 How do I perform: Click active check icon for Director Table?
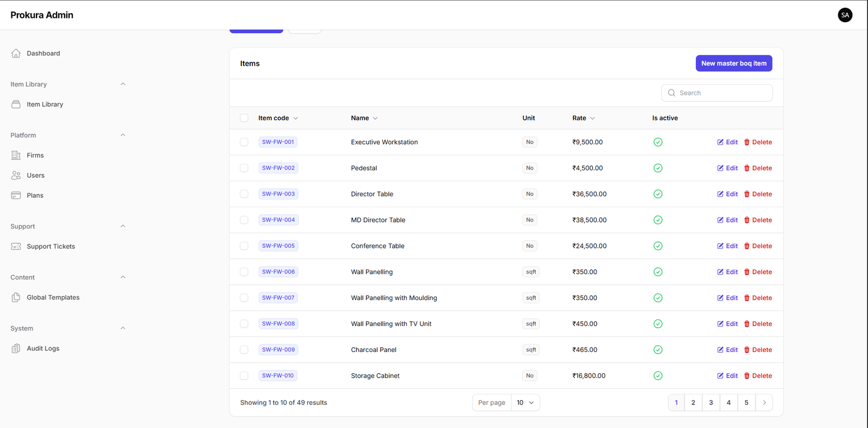tap(658, 194)
